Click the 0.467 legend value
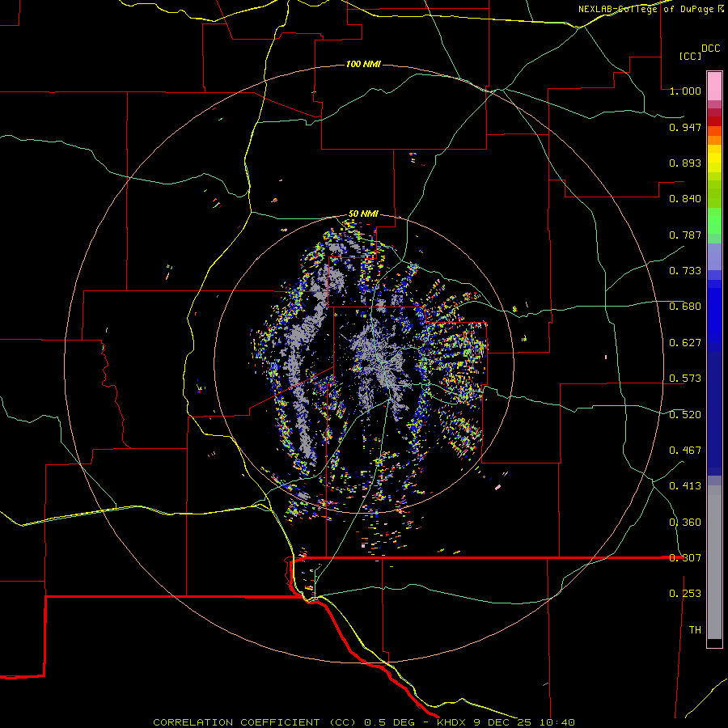The width and height of the screenshot is (728, 728). pos(685,451)
